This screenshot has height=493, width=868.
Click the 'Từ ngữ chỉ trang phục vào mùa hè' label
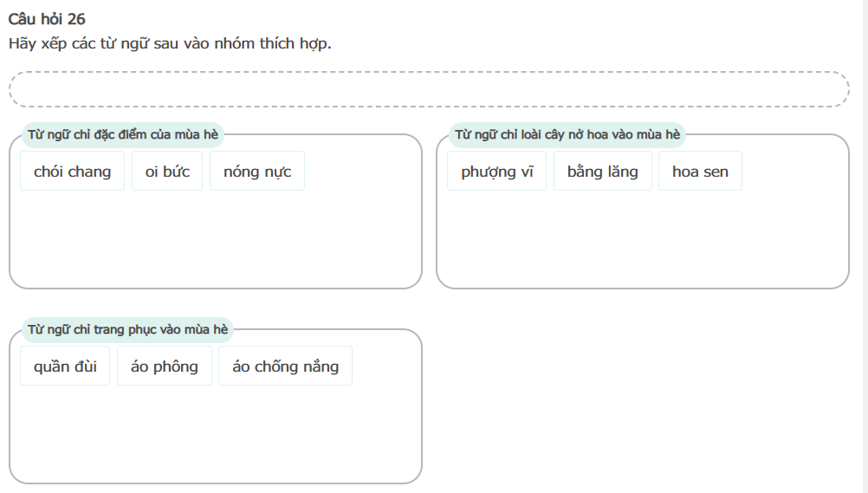pyautogui.click(x=127, y=329)
